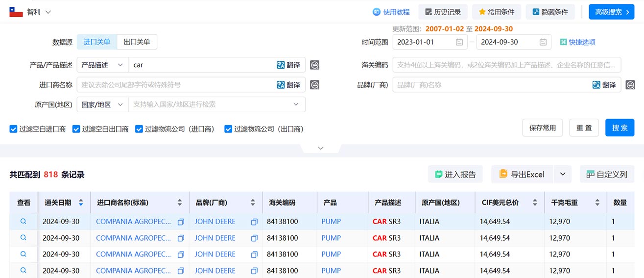Image resolution: width=644 pixels, height=278 pixels.
Task: Open 高级搜索 advanced search
Action: pos(611,12)
